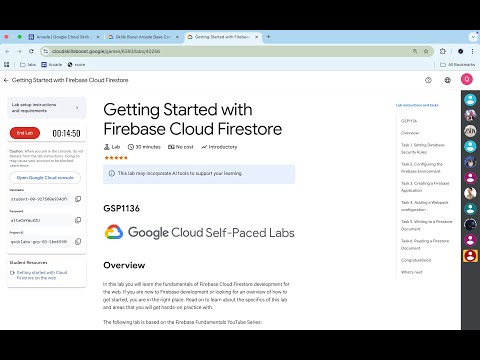
Task: Go to Task 1 Setting Database Security Rules
Action: pyautogui.click(x=423, y=149)
